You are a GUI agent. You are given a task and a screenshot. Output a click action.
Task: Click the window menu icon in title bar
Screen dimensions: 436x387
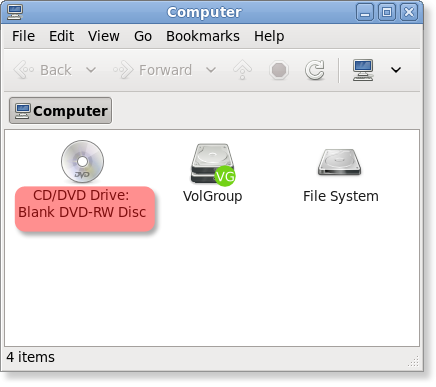point(15,12)
